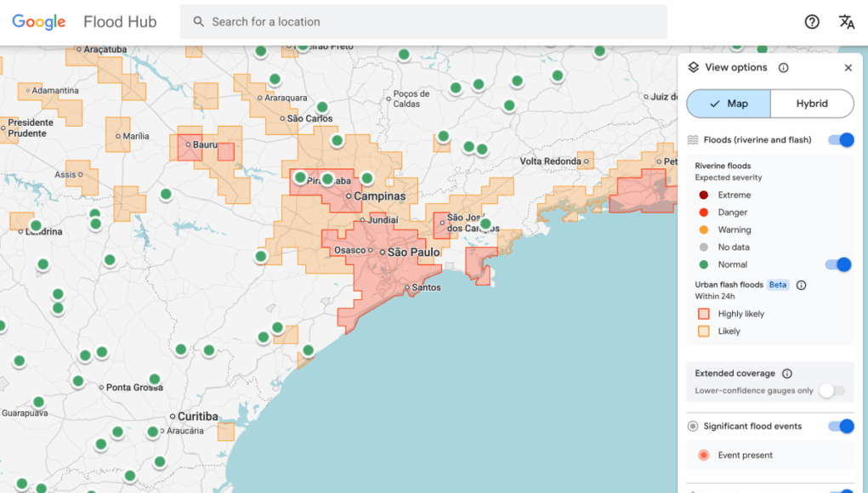Toggle Floods (riverine and flash) switch

coord(840,140)
